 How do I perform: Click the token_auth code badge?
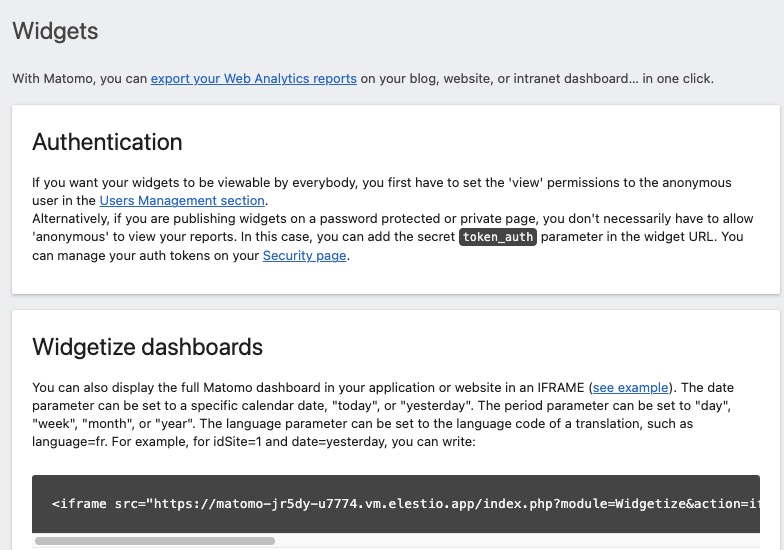[498, 238]
